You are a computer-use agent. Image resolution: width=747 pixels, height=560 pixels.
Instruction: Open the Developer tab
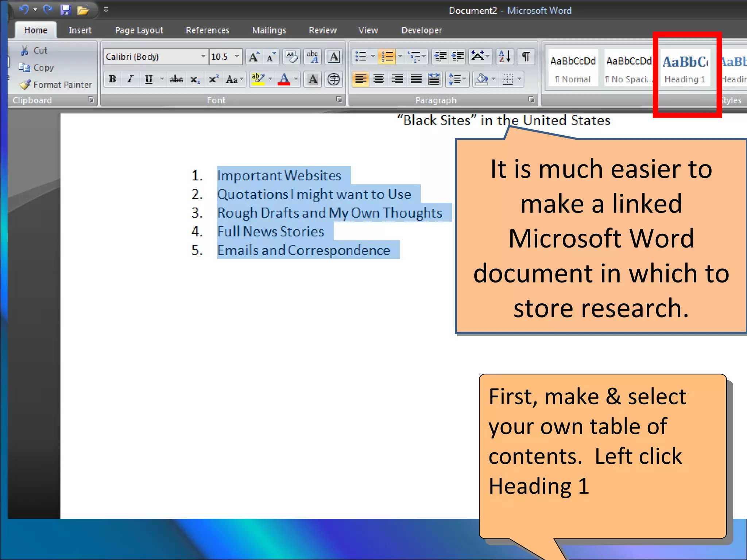[422, 30]
